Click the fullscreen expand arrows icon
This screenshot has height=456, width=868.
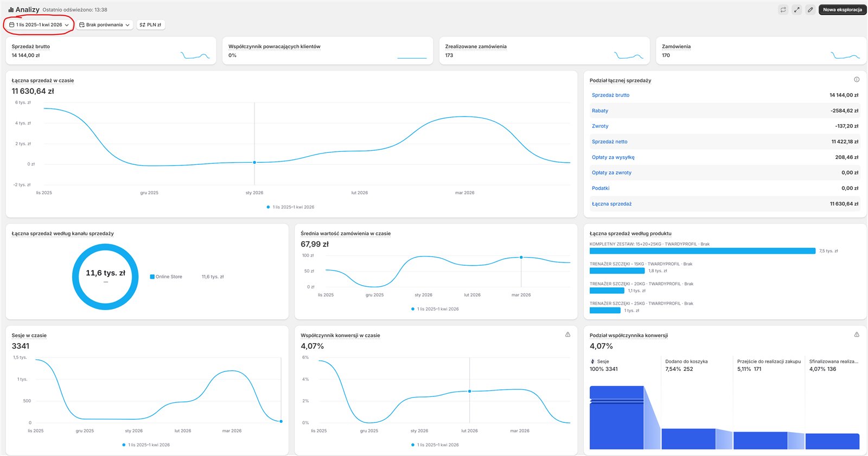[796, 10]
